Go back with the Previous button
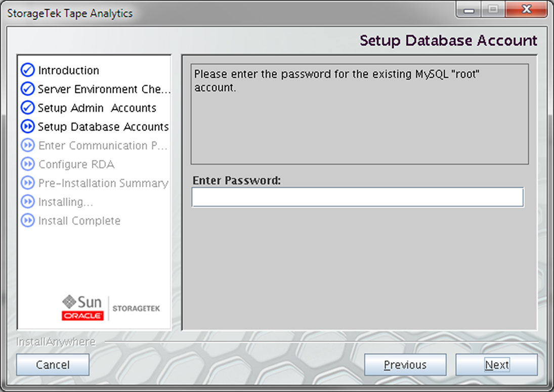This screenshot has height=392, width=554. [405, 365]
